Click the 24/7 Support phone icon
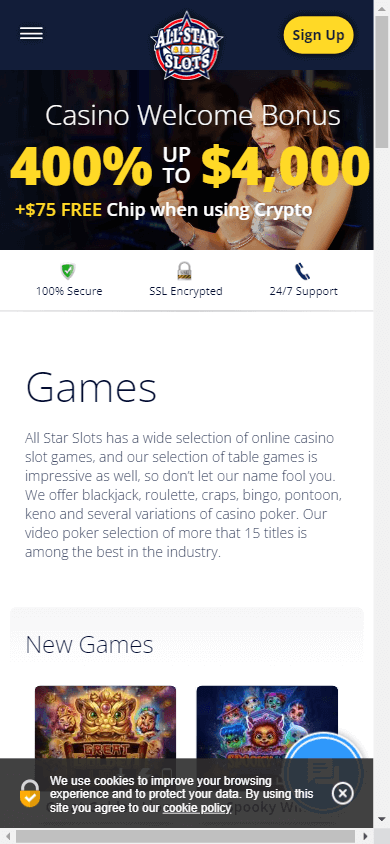 click(x=303, y=271)
